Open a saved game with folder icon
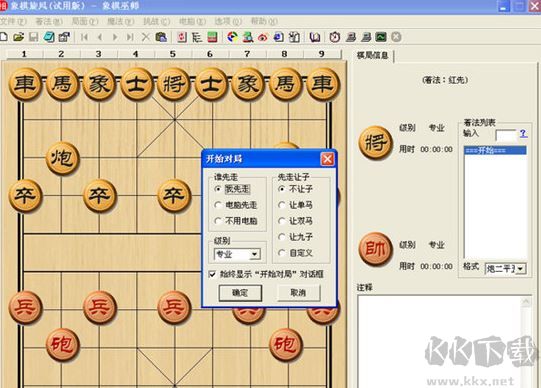Viewport: 541px width, 388px height. [x=18, y=37]
